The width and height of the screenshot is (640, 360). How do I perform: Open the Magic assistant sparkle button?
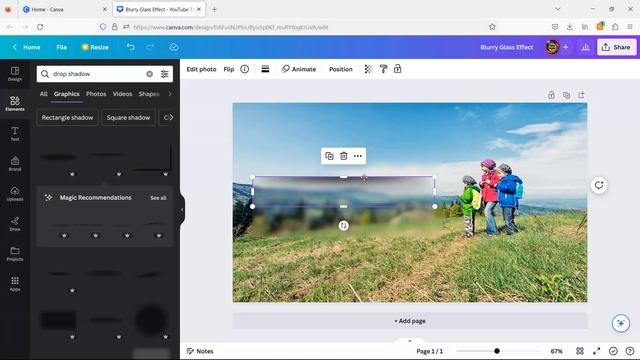click(x=621, y=323)
